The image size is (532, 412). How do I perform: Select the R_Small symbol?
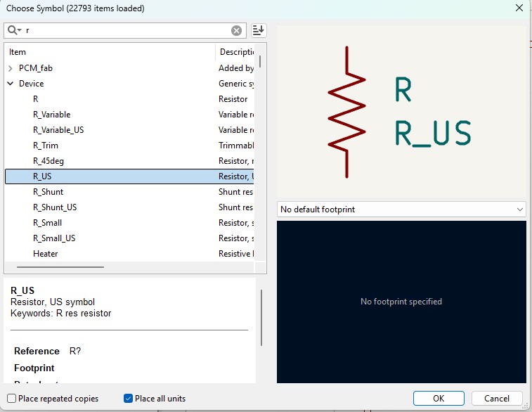[47, 223]
